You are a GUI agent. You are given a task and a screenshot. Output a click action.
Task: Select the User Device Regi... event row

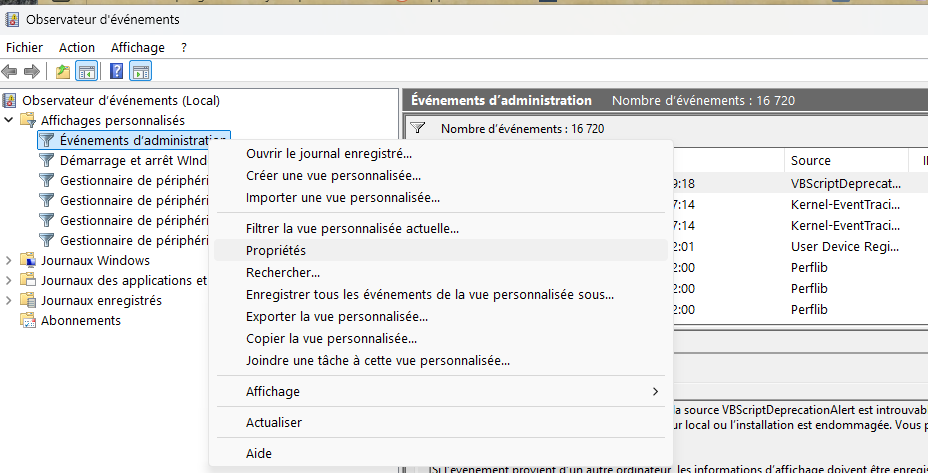(799, 246)
